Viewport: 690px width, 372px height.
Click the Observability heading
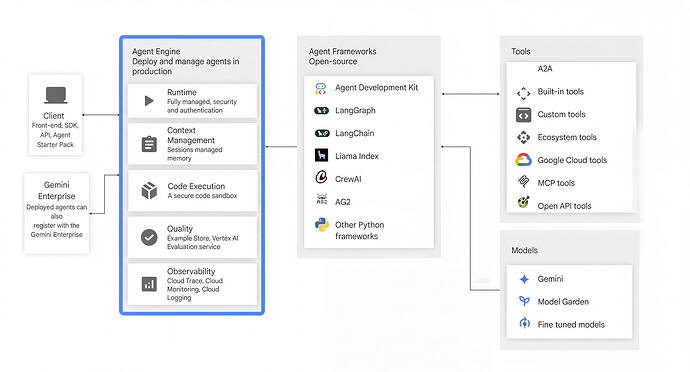191,272
